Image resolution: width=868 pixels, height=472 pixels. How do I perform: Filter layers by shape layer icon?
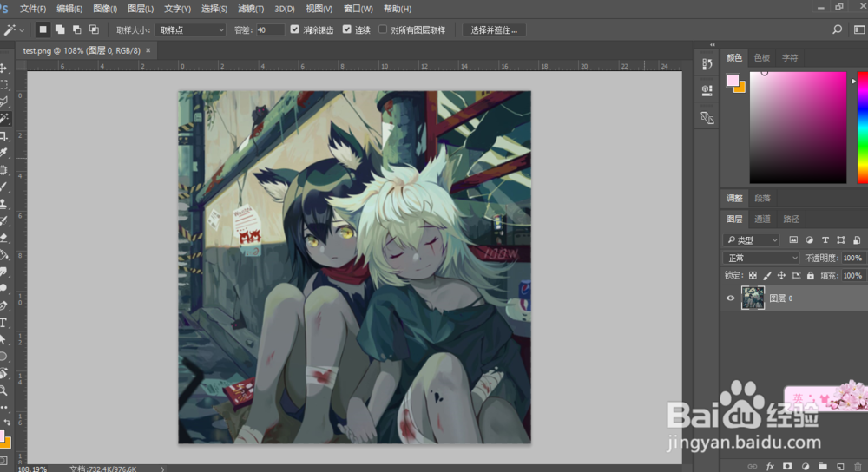[841, 239]
